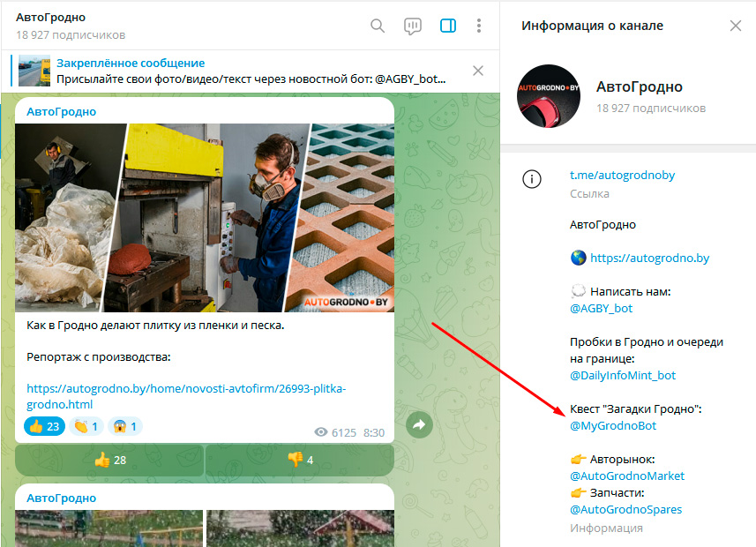Toggle the split-view channel info panel

(x=447, y=26)
